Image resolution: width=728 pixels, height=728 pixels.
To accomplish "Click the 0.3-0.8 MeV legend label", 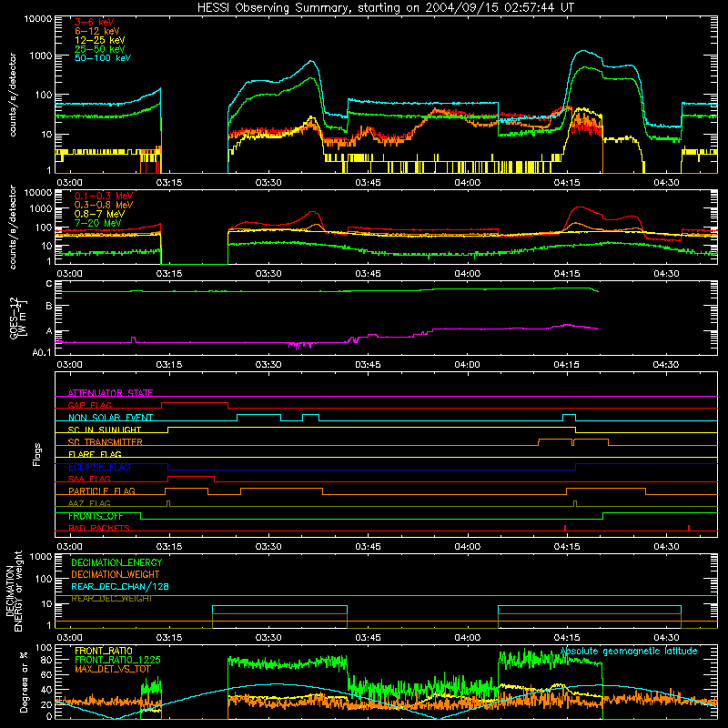I will click(104, 205).
